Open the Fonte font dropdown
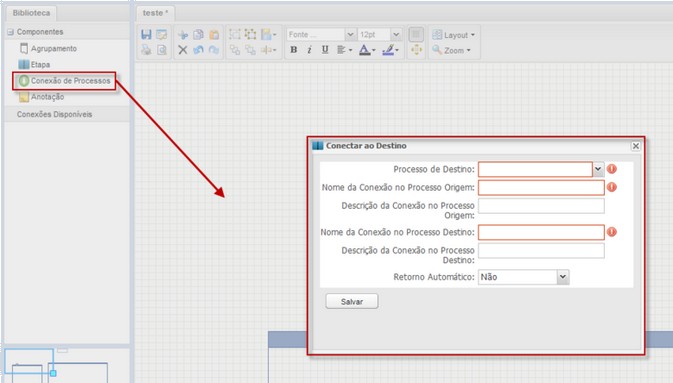Screen dimensions: 673x383 pos(351,34)
